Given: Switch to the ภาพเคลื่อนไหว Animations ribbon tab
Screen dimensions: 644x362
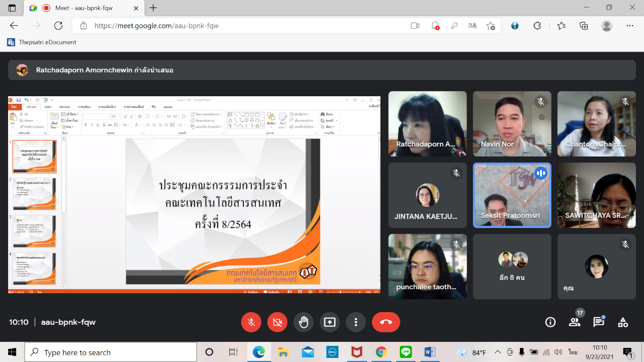Looking at the screenshot, I should pos(107,107).
